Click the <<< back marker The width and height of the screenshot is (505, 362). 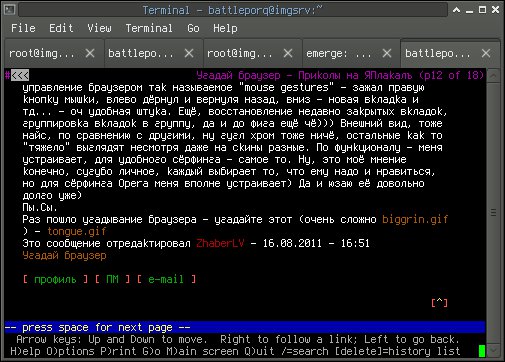(20, 75)
